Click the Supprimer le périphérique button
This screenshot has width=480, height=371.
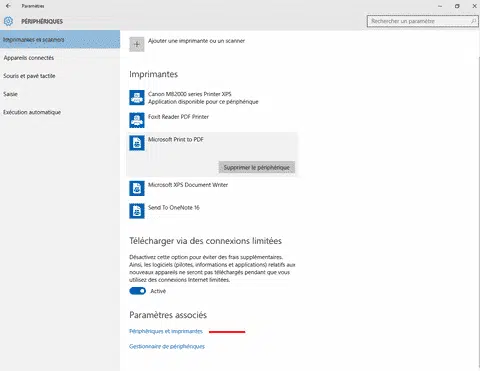point(257,167)
